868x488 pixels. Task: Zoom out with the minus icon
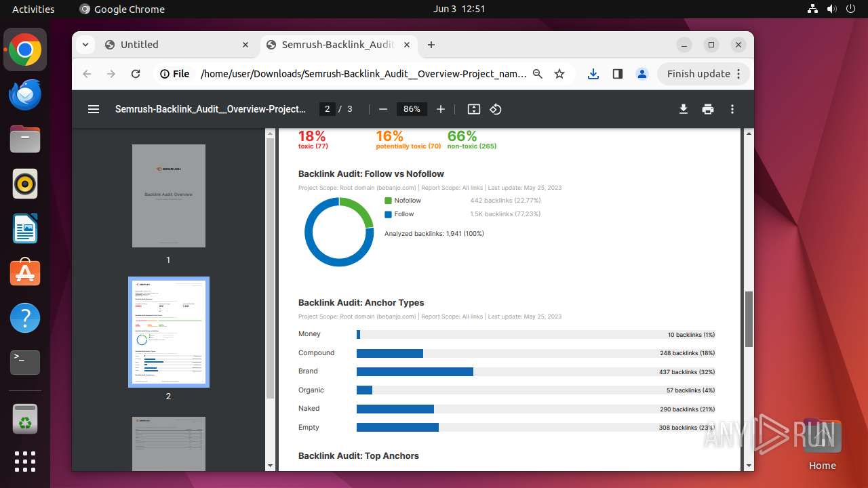tap(383, 109)
